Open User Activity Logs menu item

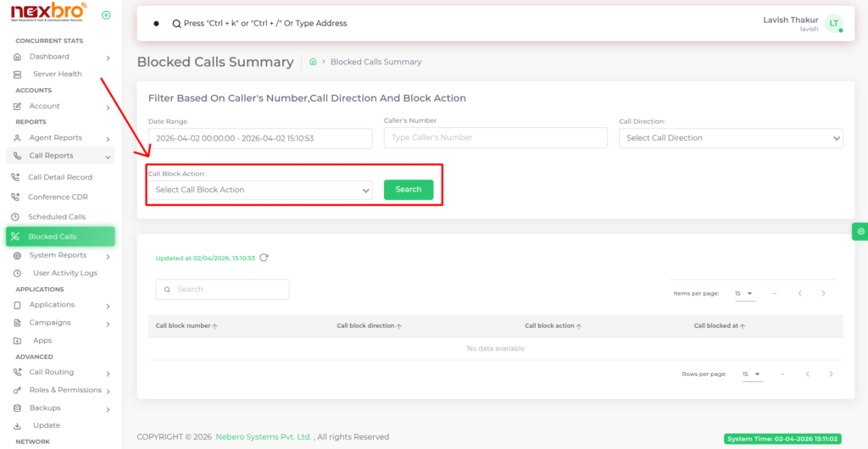64,273
